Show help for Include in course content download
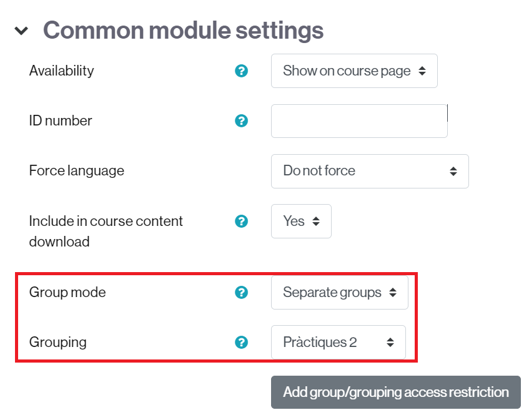This screenshot has width=529, height=420. [241, 221]
